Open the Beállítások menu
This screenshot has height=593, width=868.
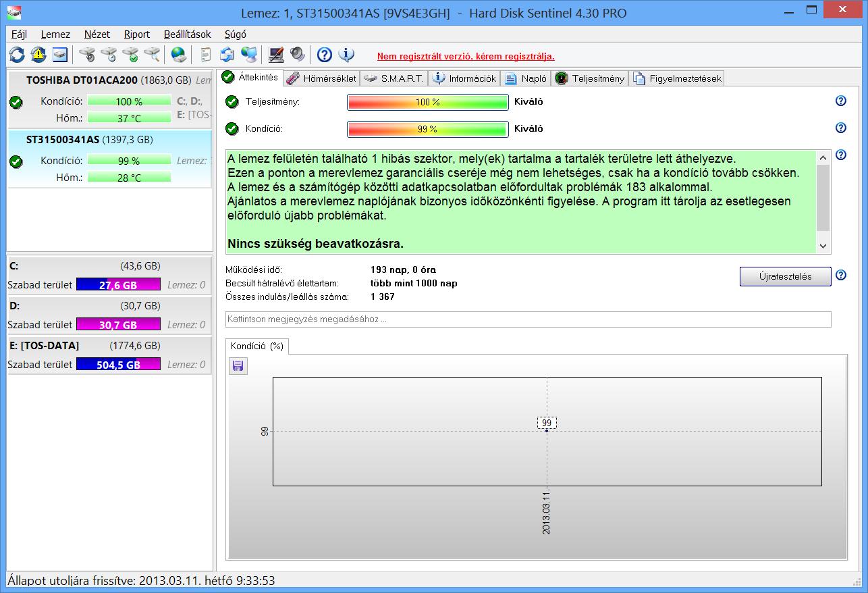(x=188, y=34)
